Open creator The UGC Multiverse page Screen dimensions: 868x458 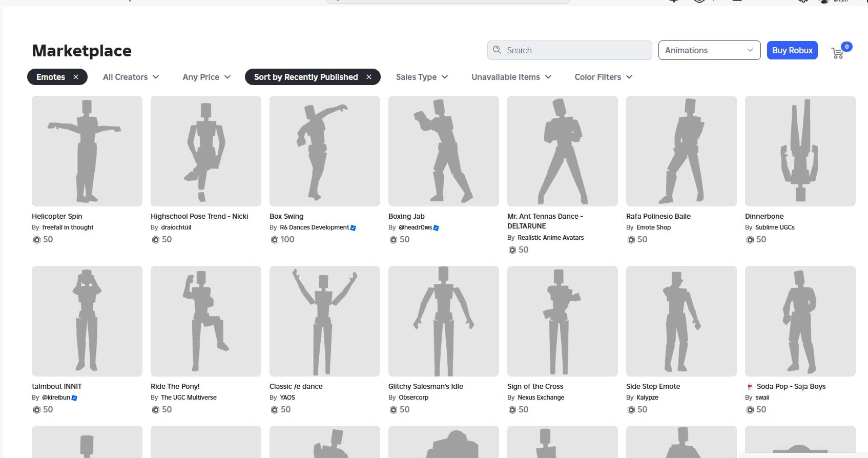tap(189, 398)
